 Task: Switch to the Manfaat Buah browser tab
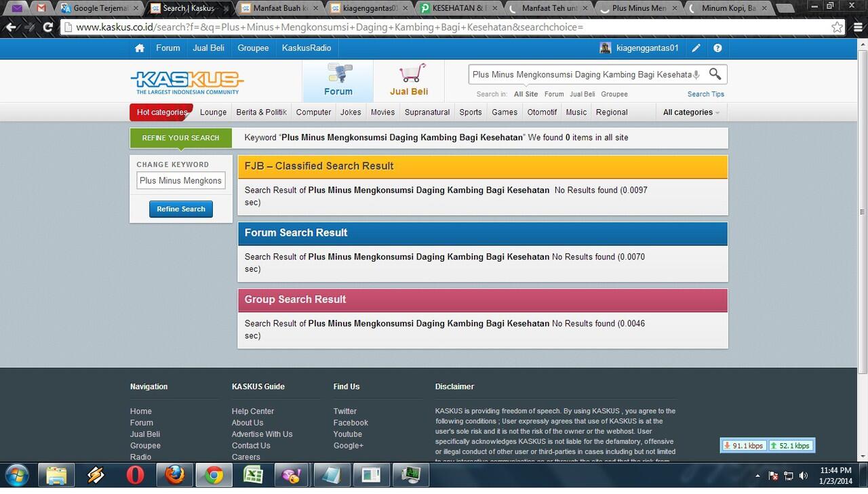click(278, 8)
